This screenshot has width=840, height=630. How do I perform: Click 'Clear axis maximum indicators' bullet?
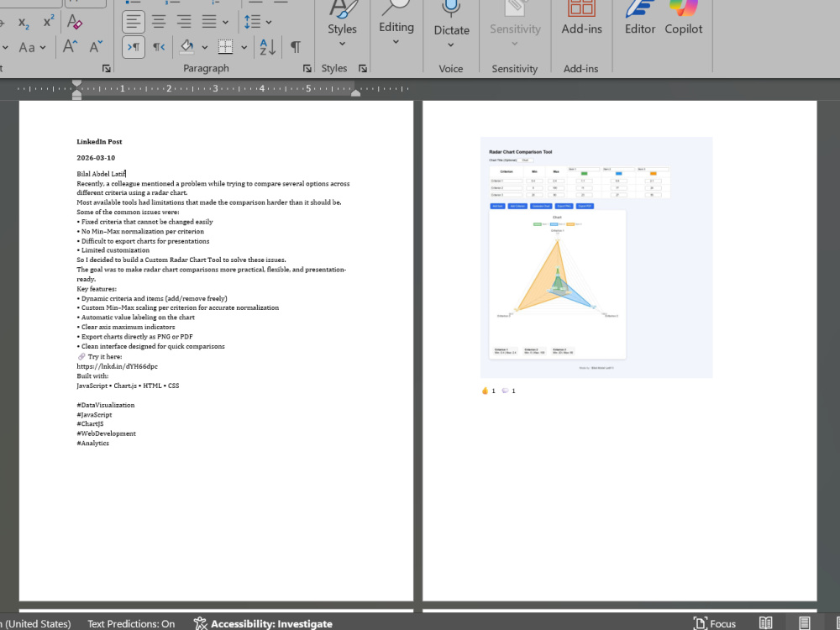[x=128, y=327]
